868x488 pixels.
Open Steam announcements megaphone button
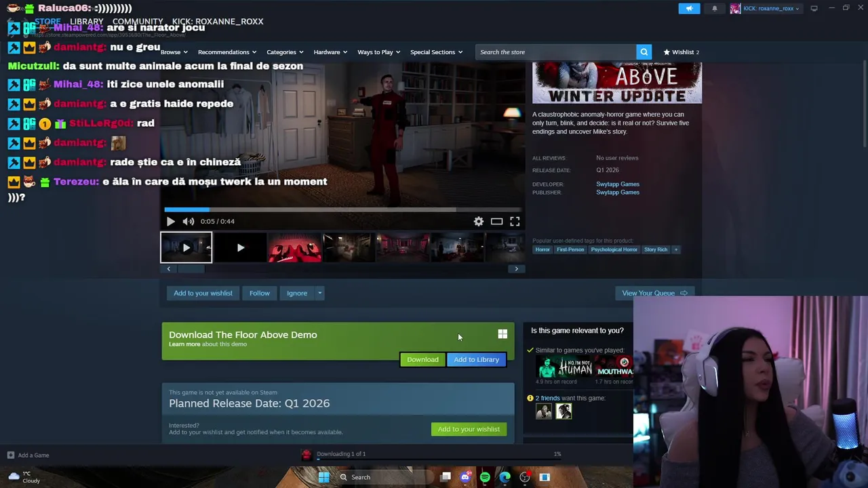tap(689, 8)
